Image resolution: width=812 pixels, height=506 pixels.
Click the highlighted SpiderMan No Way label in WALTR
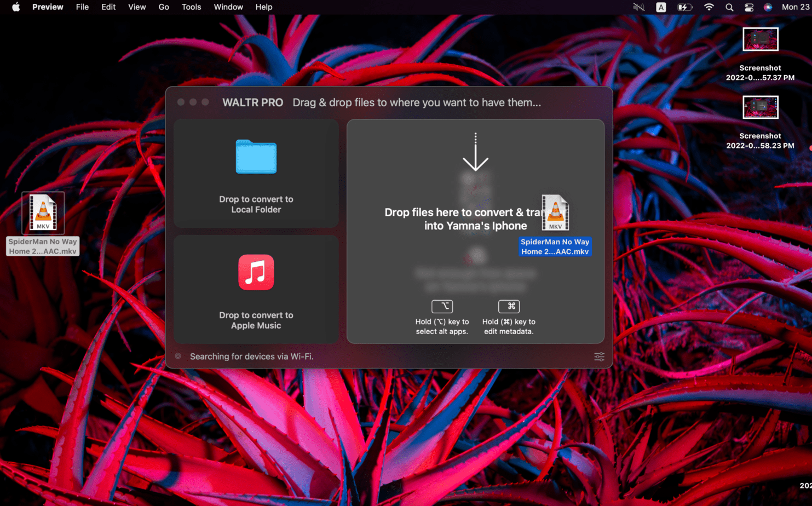pos(555,246)
